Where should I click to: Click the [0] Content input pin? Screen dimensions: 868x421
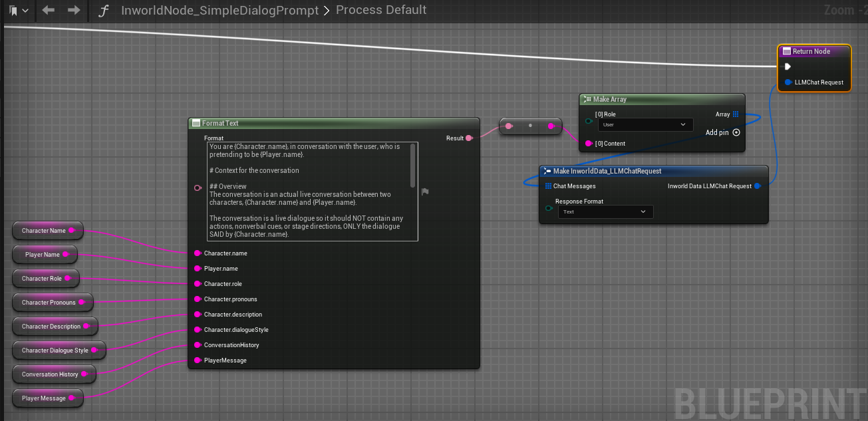pos(589,144)
